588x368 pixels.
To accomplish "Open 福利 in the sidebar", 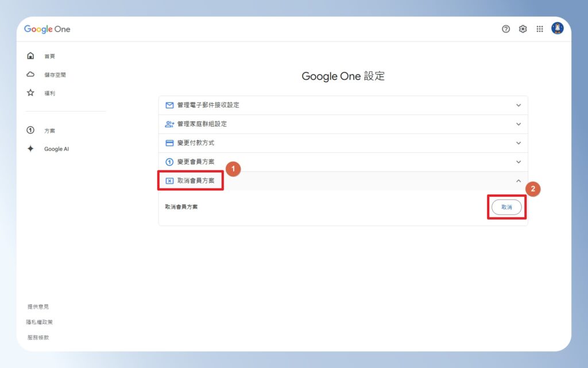I will click(49, 93).
